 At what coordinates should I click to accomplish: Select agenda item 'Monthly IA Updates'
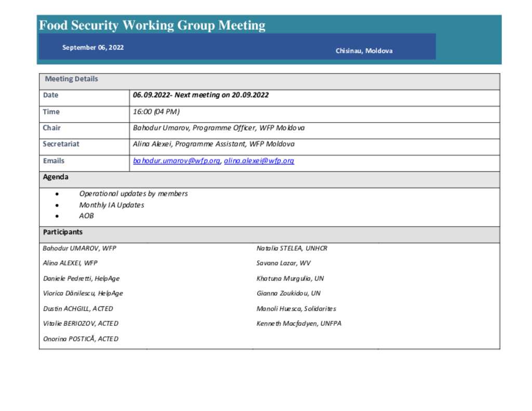pos(112,205)
